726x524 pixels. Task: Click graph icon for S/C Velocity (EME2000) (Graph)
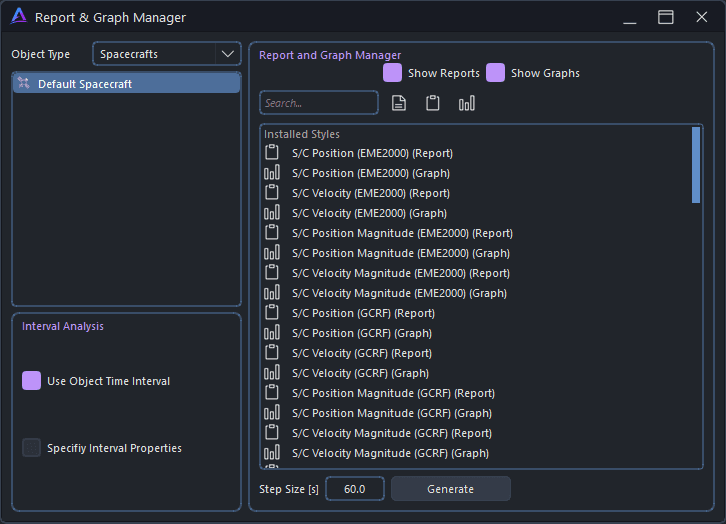point(272,212)
